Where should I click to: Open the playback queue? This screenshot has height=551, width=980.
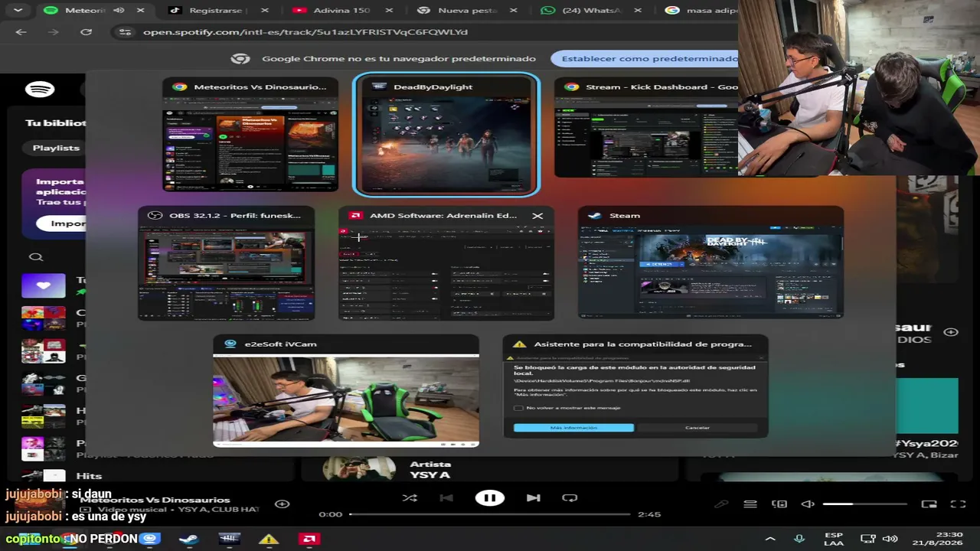[750, 504]
